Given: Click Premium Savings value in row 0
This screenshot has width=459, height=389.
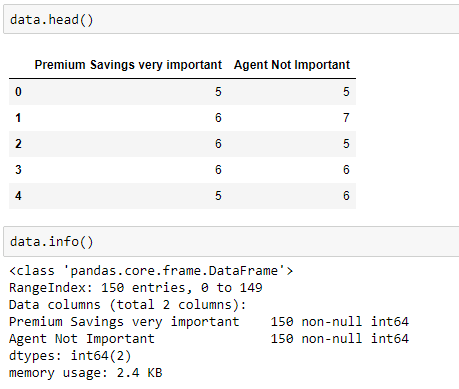Looking at the screenshot, I should click(x=218, y=92).
